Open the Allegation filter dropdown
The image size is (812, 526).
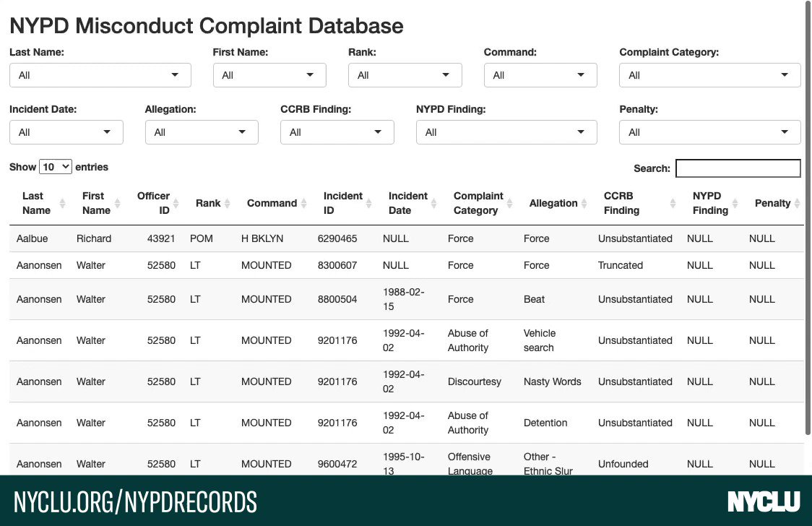click(x=202, y=132)
